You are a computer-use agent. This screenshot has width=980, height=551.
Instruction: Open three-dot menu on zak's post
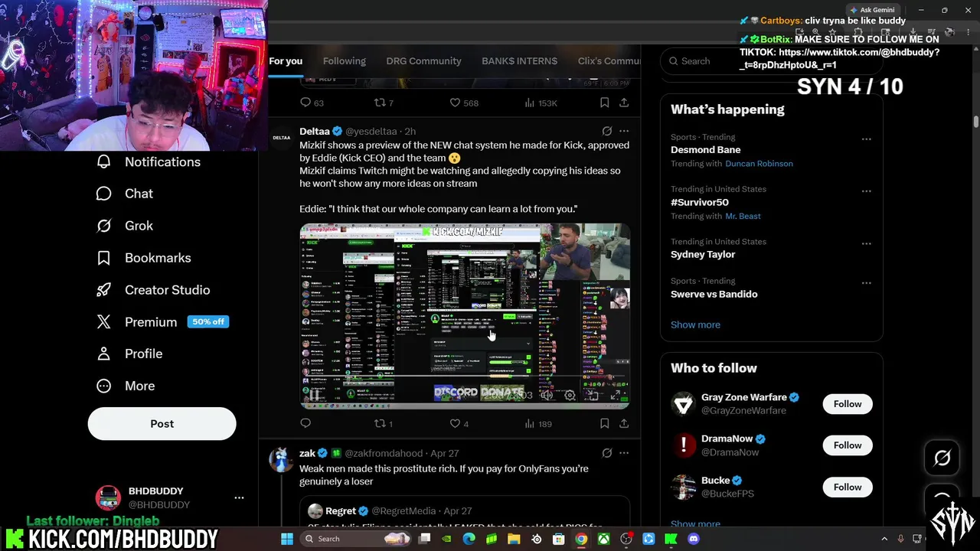click(624, 453)
